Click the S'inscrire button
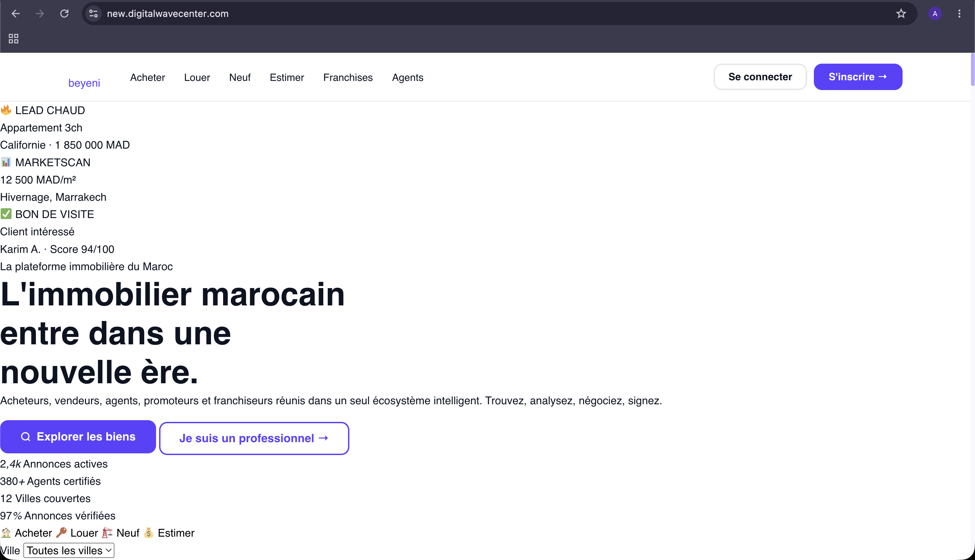975x560 pixels. pos(858,77)
